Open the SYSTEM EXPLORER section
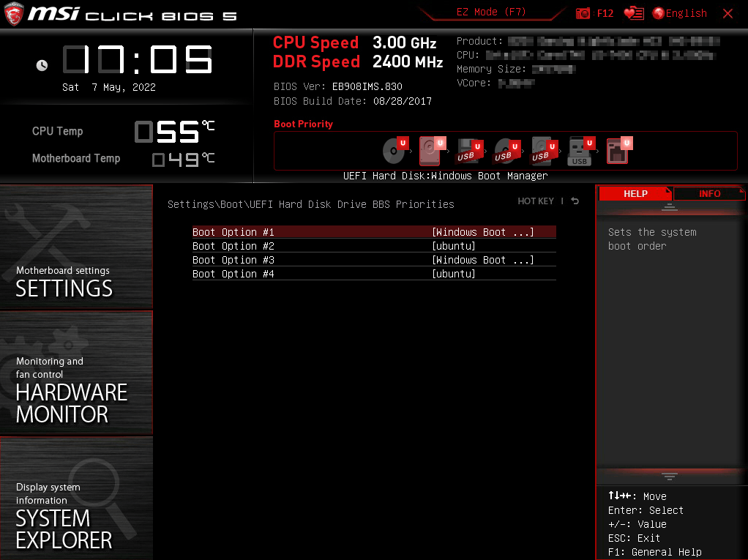The height and width of the screenshot is (560, 748). pyautogui.click(x=76, y=498)
